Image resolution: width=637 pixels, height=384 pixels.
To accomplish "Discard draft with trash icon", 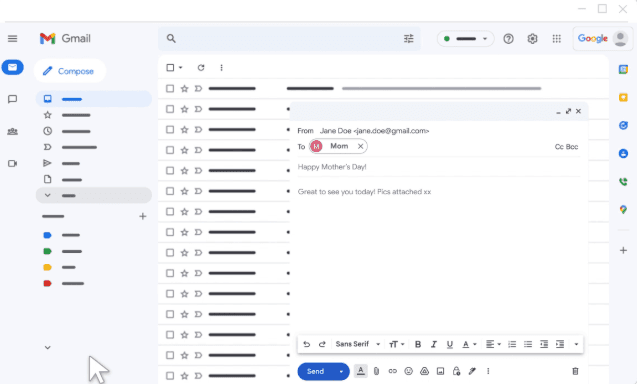I will 575,371.
